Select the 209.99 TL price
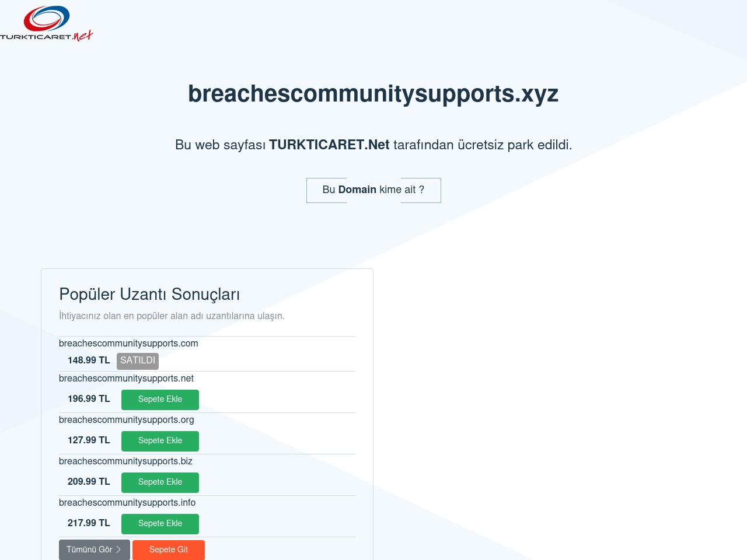Image resolution: width=747 pixels, height=560 pixels. [89, 482]
